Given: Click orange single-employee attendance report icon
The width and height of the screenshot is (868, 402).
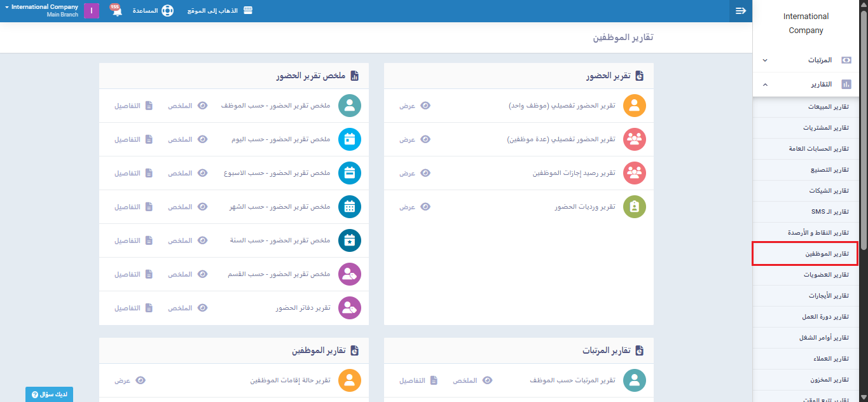Looking at the screenshot, I should [x=634, y=106].
